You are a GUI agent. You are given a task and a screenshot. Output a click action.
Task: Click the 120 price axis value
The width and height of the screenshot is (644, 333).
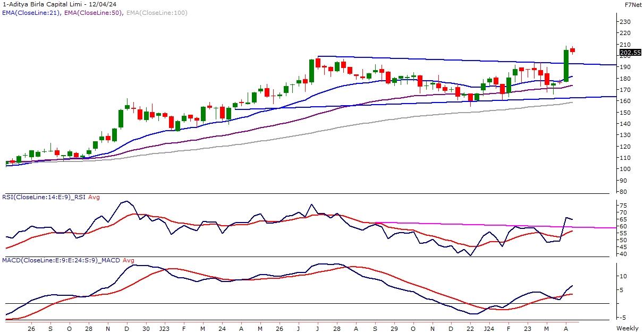[x=625, y=147]
